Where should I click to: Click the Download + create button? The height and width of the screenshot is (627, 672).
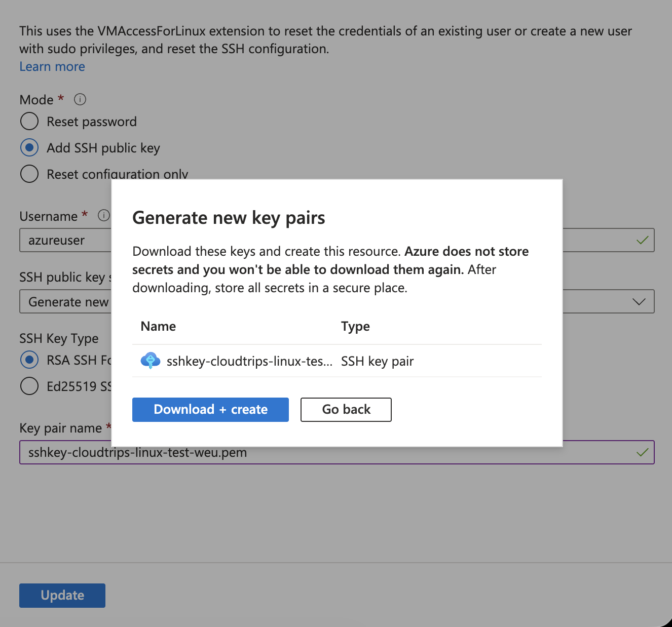[210, 409]
